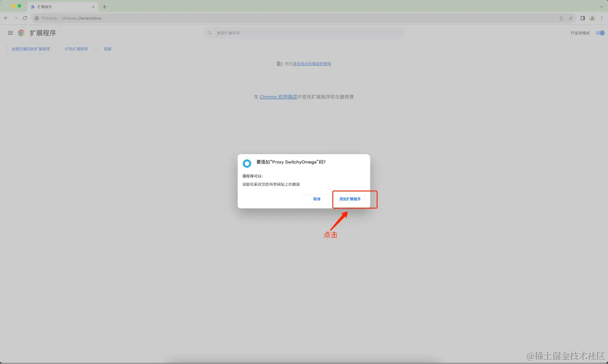Reload the page with the refresh icon
Image resolution: width=608 pixels, height=364 pixels.
tap(25, 18)
